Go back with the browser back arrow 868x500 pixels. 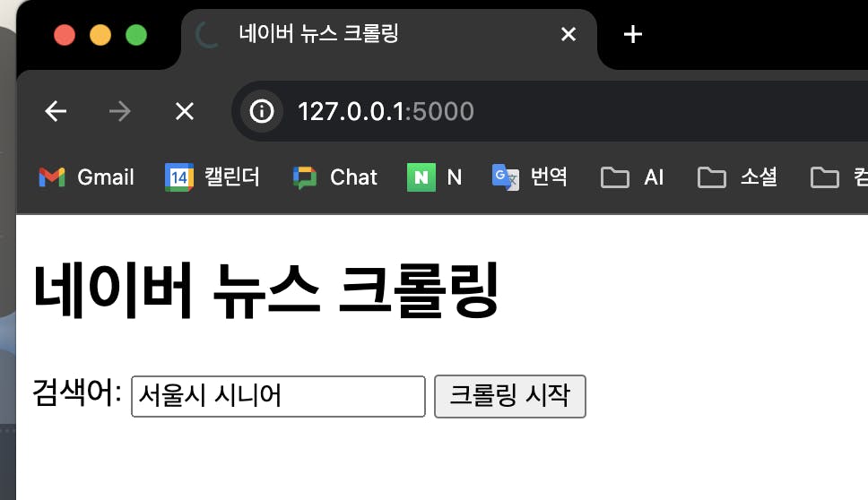(x=56, y=111)
